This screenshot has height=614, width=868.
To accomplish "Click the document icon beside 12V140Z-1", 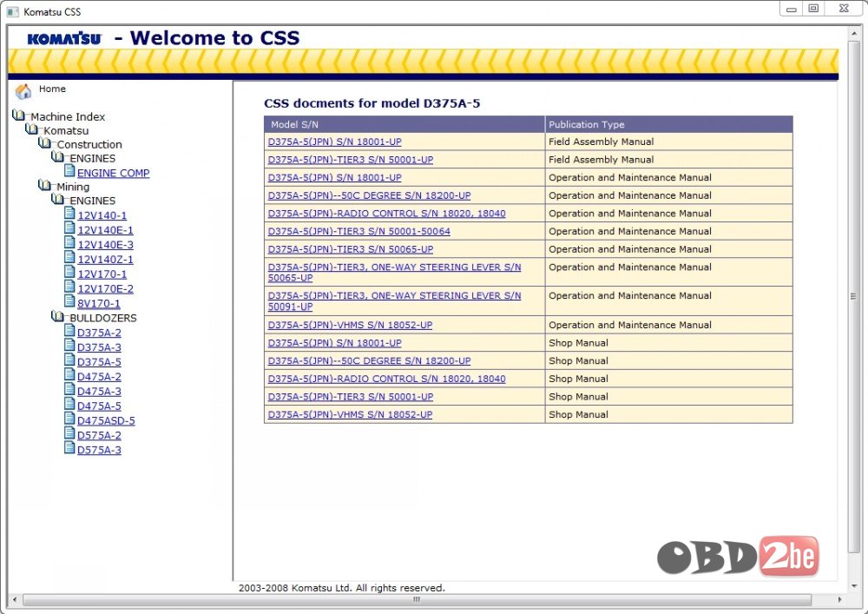I will tap(69, 257).
